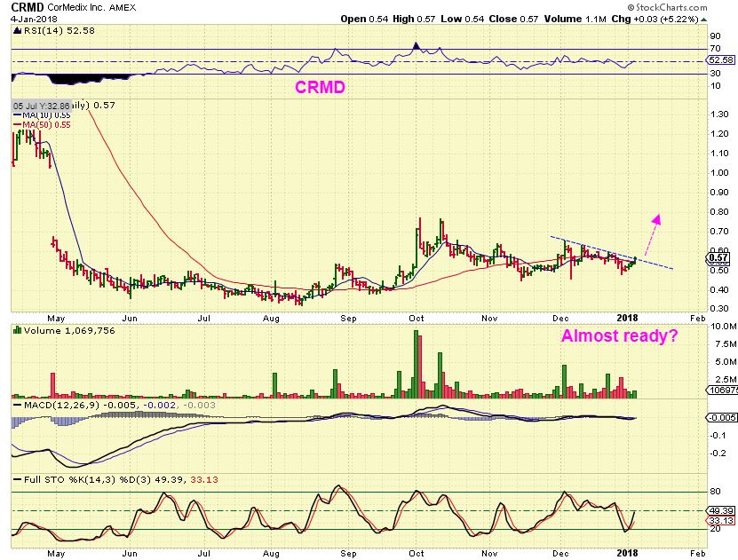Click the tall October volume spike bar

(416, 365)
